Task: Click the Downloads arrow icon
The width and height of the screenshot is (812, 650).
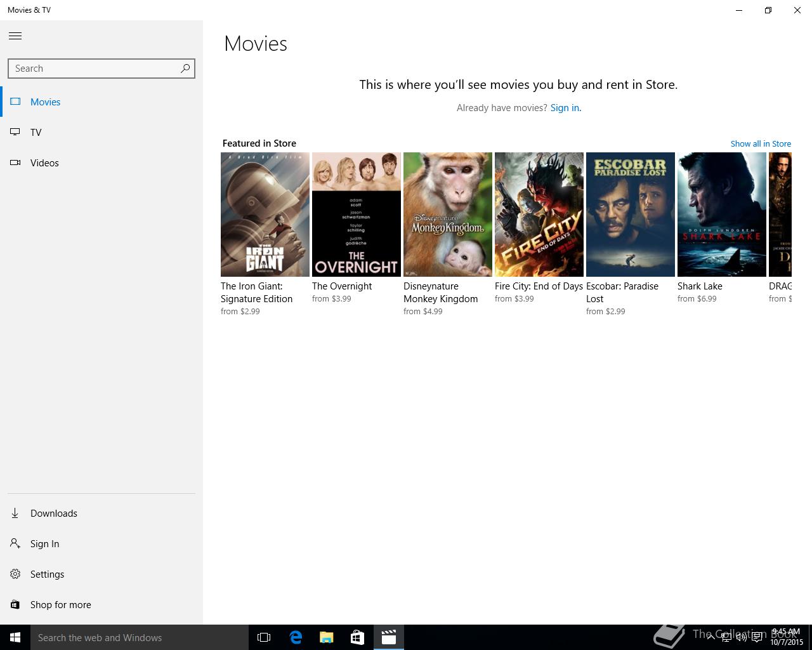Action: point(15,513)
